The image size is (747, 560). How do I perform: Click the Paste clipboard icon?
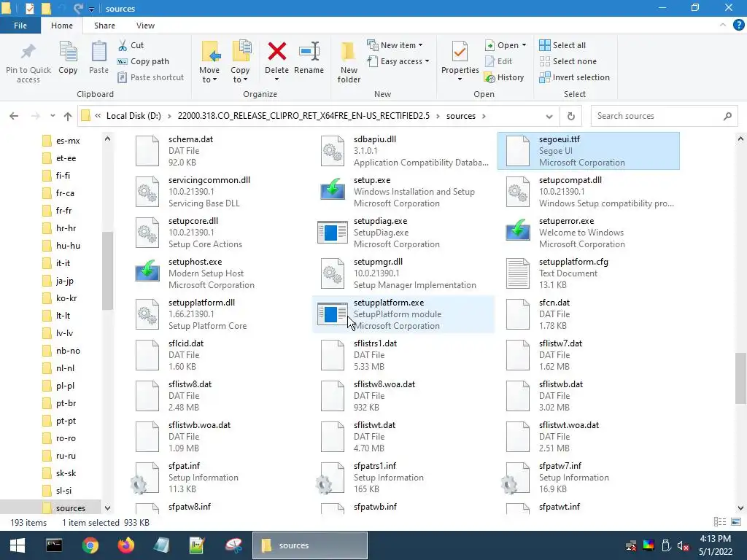[98, 52]
